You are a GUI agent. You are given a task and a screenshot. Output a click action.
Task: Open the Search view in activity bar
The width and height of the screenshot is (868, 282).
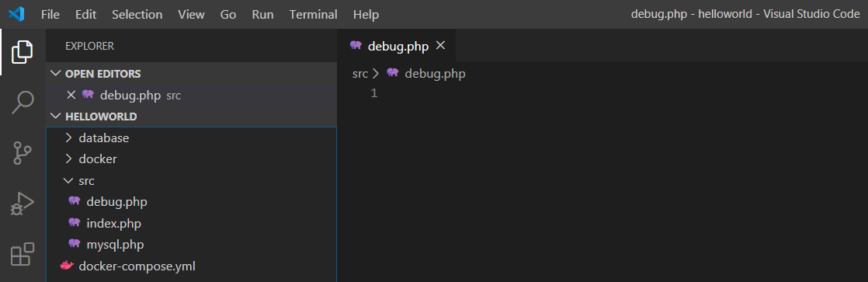(23, 103)
